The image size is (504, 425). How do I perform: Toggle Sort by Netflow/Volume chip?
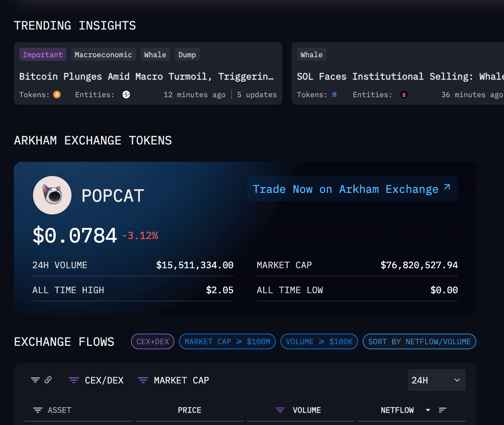pos(419,342)
